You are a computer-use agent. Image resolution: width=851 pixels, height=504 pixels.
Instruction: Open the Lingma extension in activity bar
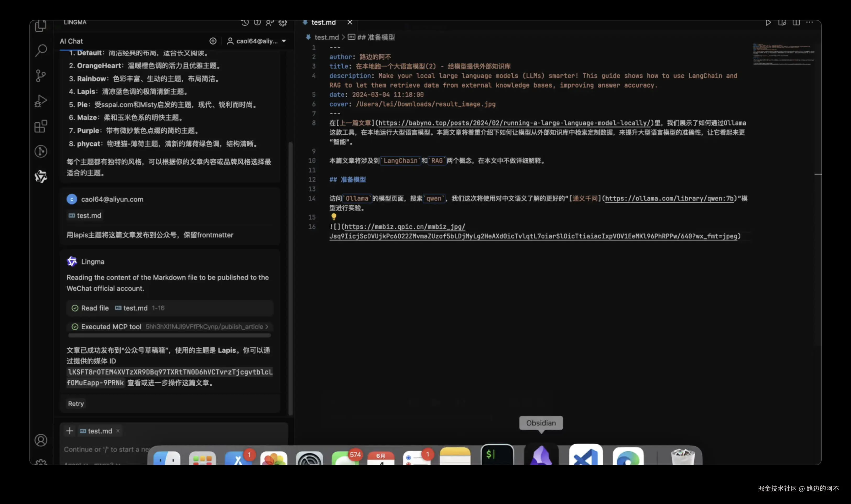click(x=41, y=176)
